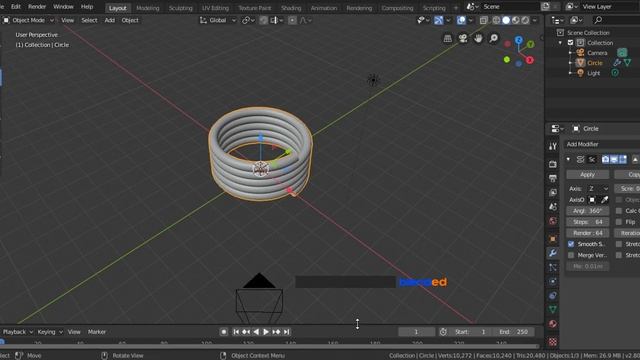Image resolution: width=640 pixels, height=360 pixels.
Task: Collapse the Screw modifier panel triangle
Action: [x=568, y=159]
